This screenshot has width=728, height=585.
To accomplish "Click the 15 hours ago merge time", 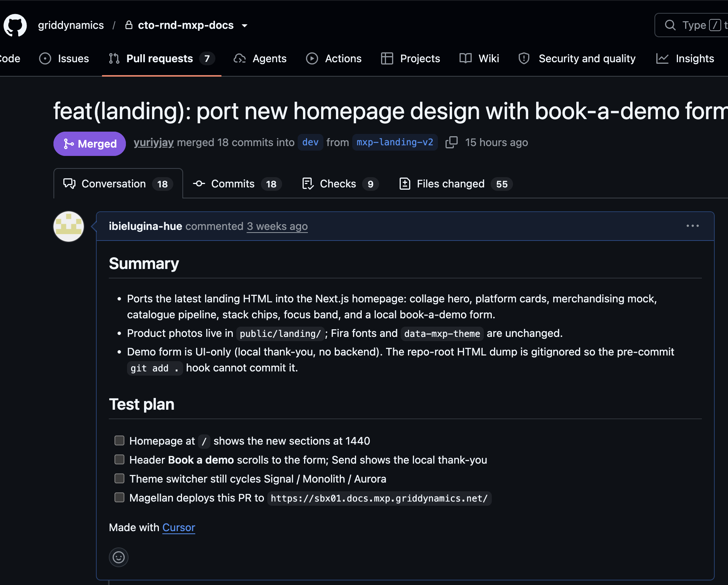I will 496,142.
